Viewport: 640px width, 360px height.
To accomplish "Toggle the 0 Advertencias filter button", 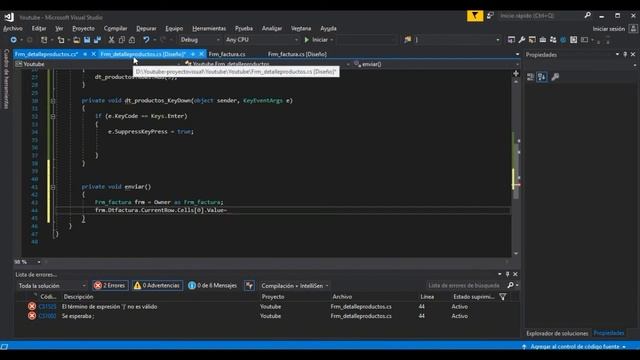I will click(158, 286).
